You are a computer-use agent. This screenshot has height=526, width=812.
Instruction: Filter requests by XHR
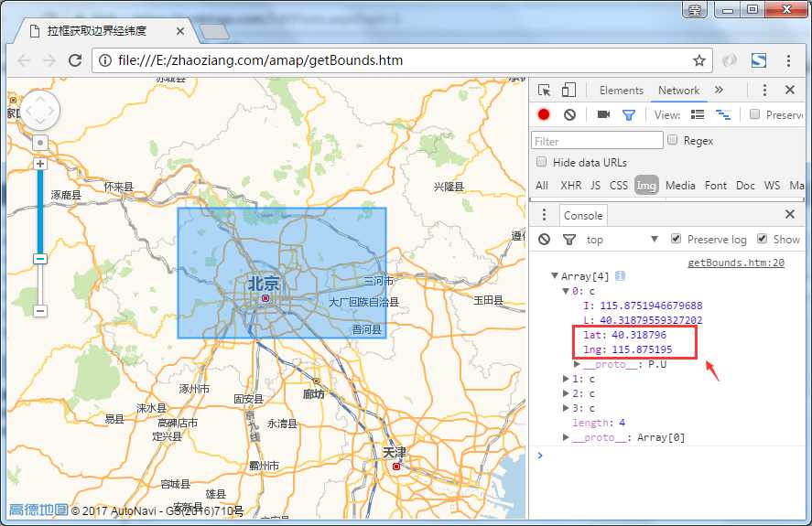point(570,186)
